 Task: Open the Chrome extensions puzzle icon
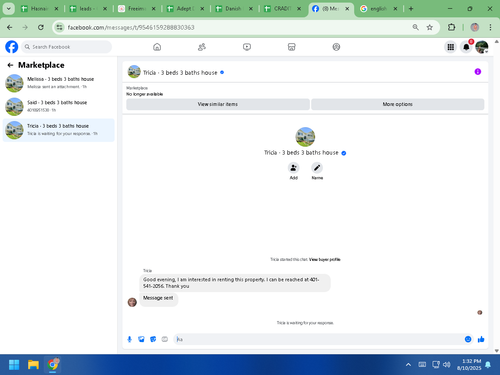pyautogui.click(x=451, y=27)
